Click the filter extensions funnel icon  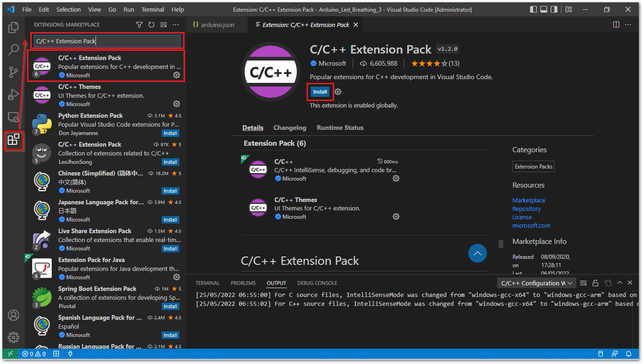point(139,25)
